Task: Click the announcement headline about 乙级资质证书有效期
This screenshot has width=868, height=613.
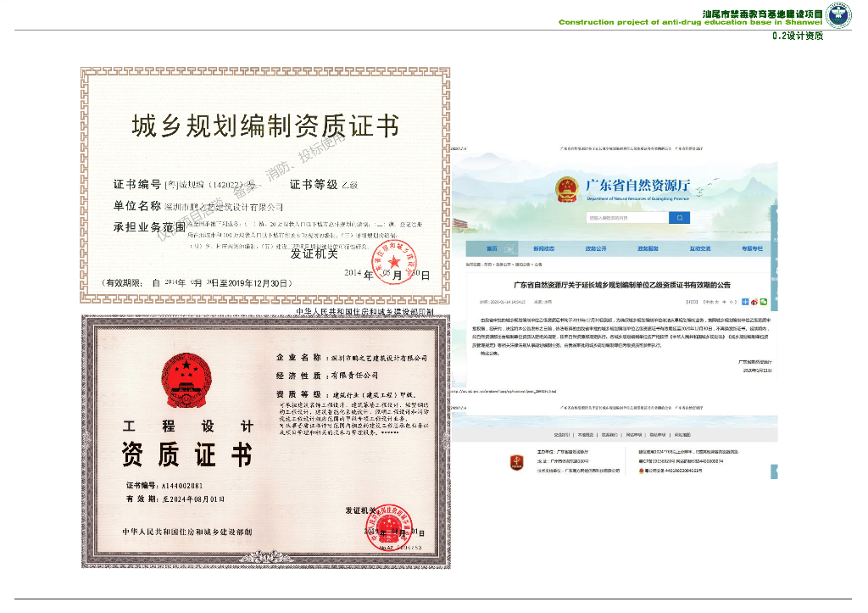Action: (622, 285)
